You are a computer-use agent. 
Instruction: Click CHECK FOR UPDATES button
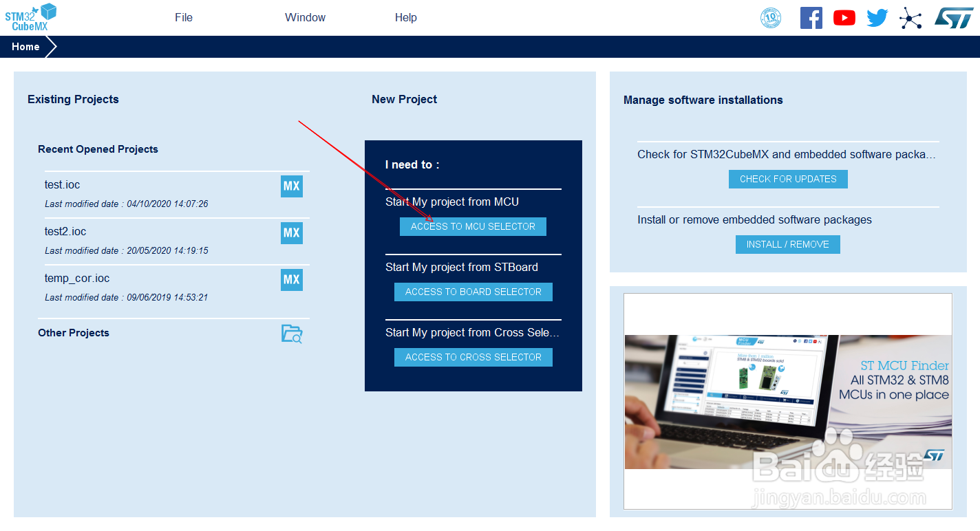(x=788, y=179)
